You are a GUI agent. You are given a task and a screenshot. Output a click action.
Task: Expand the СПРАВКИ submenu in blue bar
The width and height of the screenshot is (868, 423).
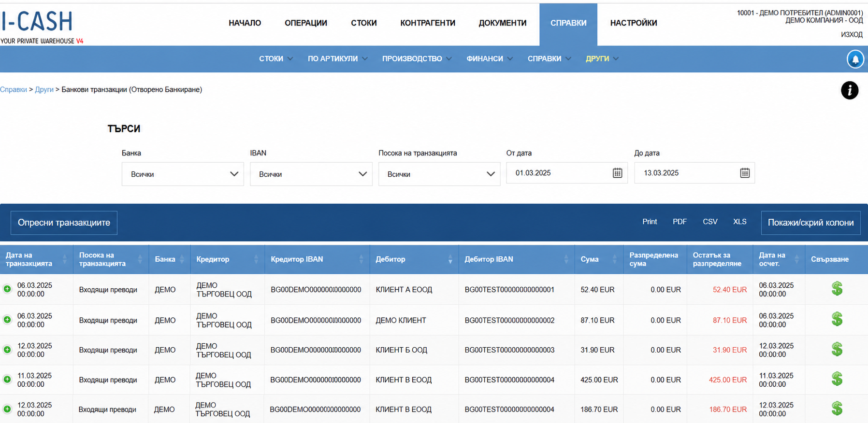tap(550, 59)
